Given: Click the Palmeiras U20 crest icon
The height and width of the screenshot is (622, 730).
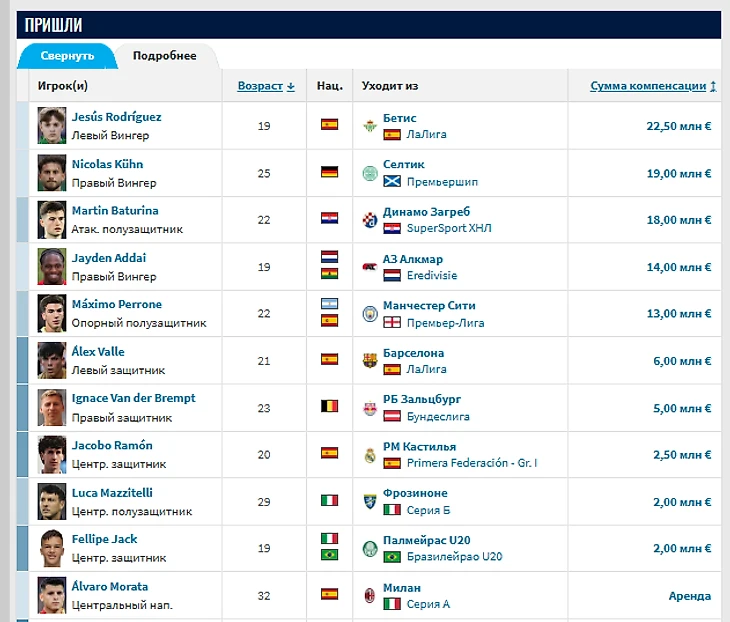Looking at the screenshot, I should pos(370,548).
